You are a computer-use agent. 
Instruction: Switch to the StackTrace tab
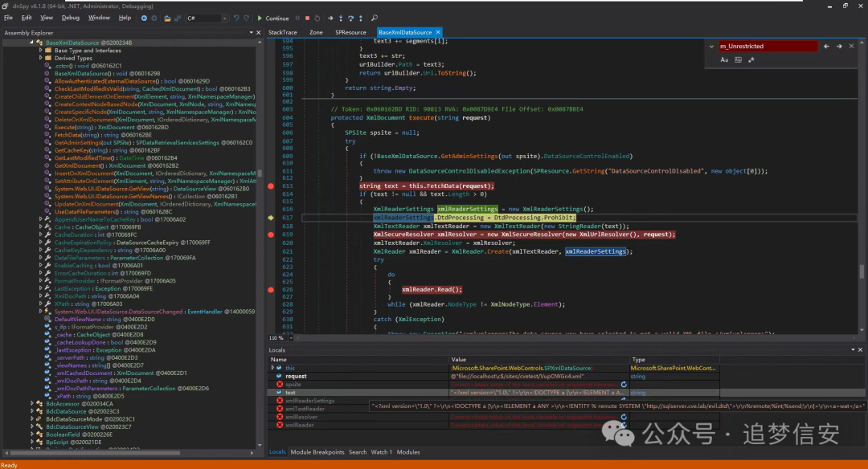(283, 32)
